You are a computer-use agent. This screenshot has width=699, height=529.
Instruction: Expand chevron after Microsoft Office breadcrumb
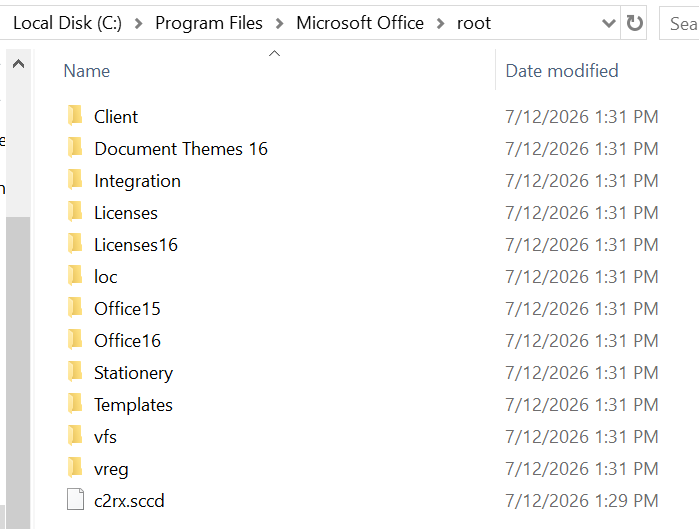point(440,24)
